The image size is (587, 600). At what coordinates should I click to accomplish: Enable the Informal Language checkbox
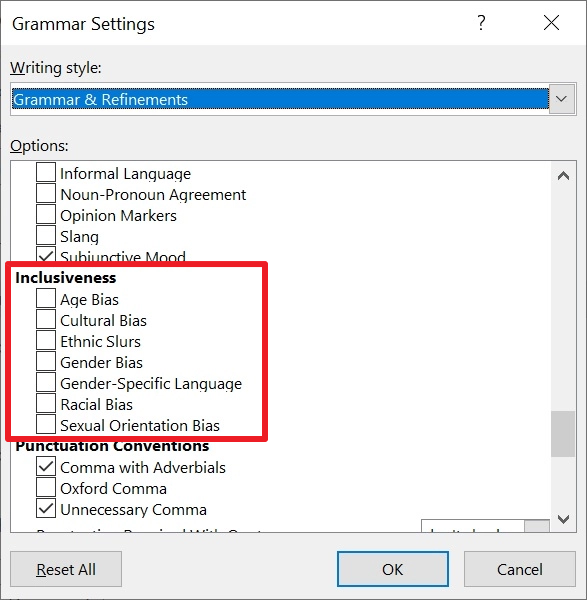(46, 173)
